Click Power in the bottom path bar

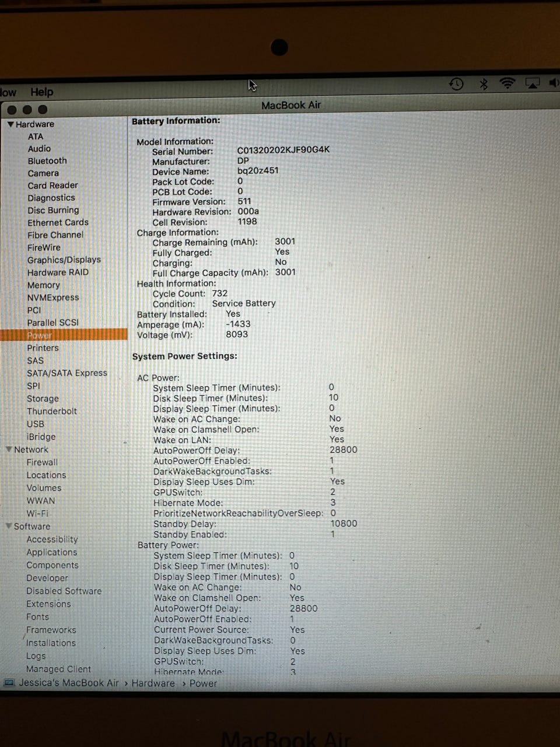tap(203, 683)
